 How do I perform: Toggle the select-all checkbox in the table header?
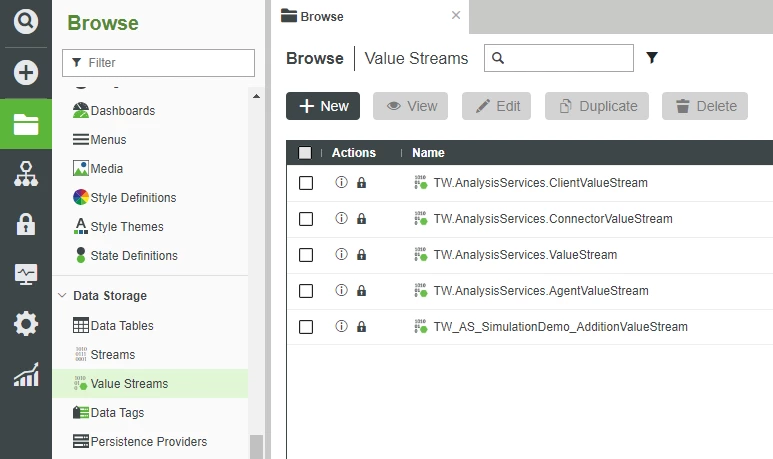pos(305,153)
